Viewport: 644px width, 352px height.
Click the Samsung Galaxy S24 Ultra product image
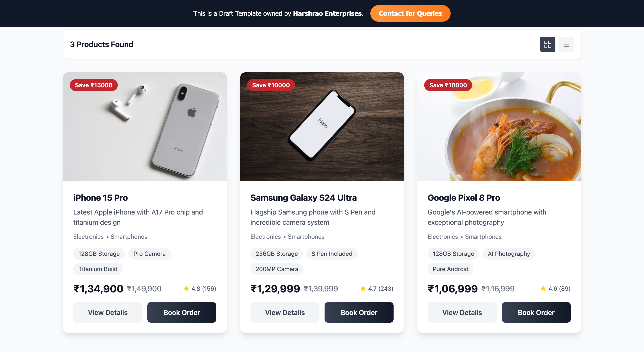322,127
